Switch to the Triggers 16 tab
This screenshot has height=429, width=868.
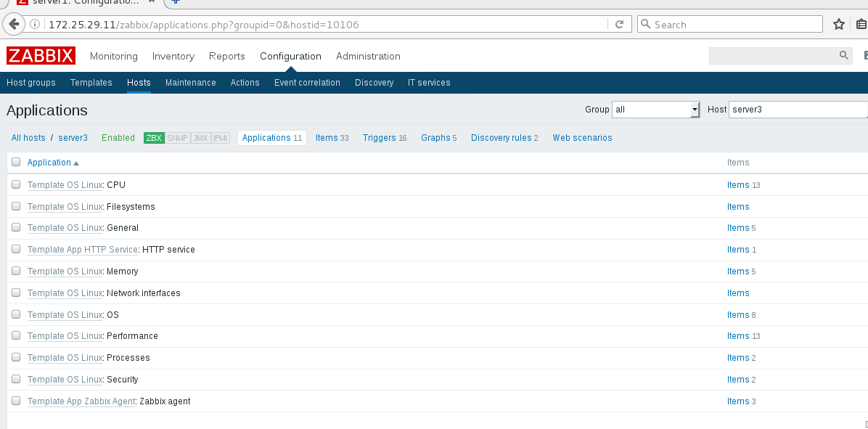tap(385, 138)
